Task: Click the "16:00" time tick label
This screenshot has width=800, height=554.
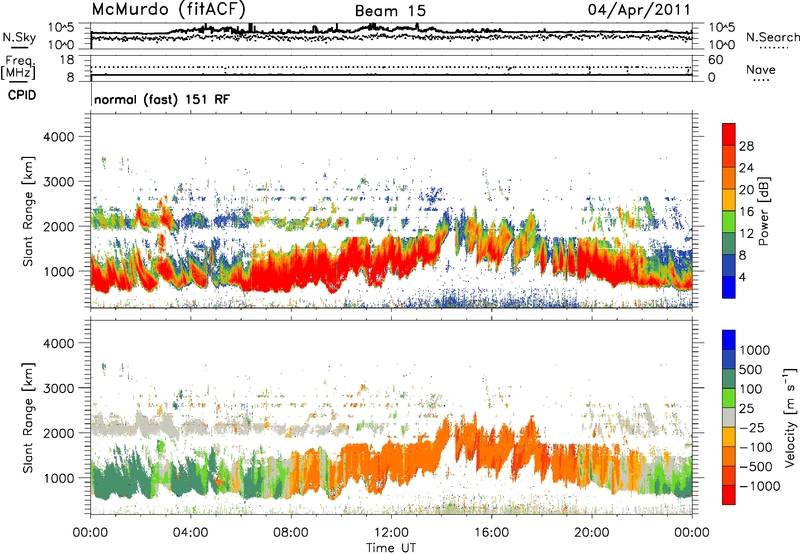Action: pos(491,532)
